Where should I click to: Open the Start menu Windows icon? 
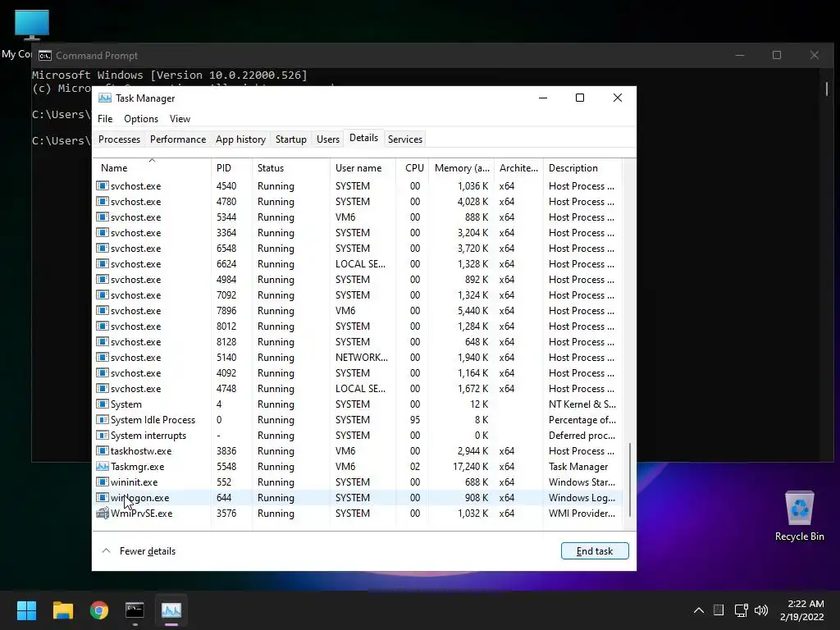26,610
